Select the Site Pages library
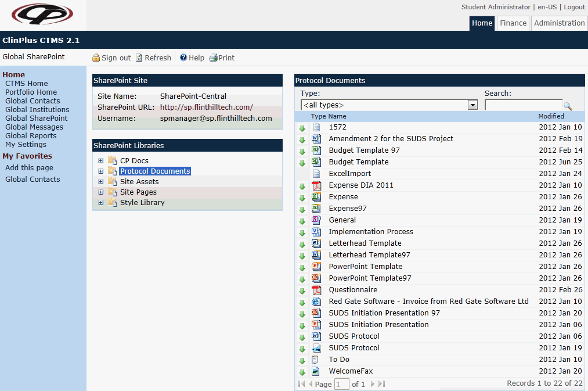This screenshot has width=588, height=391. [x=138, y=192]
